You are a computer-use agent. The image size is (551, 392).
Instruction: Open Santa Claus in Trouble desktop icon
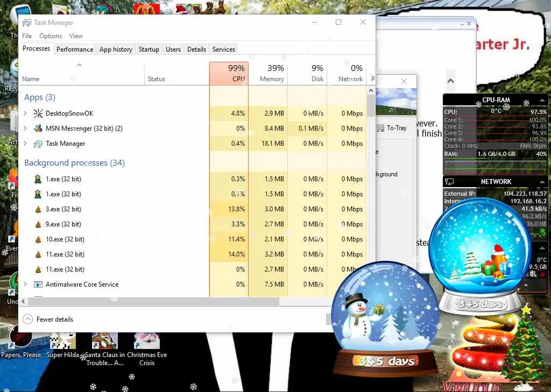105,350
